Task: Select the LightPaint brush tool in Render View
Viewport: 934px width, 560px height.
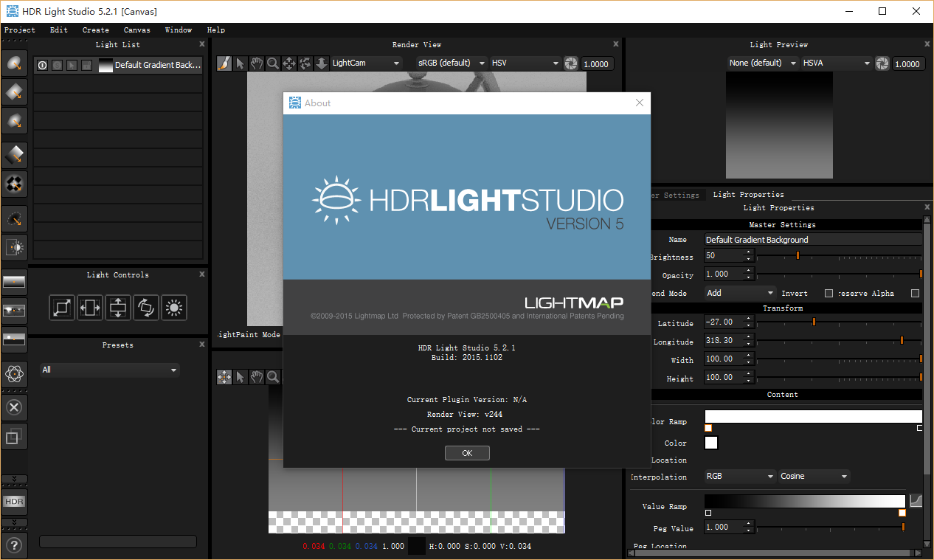Action: point(224,63)
